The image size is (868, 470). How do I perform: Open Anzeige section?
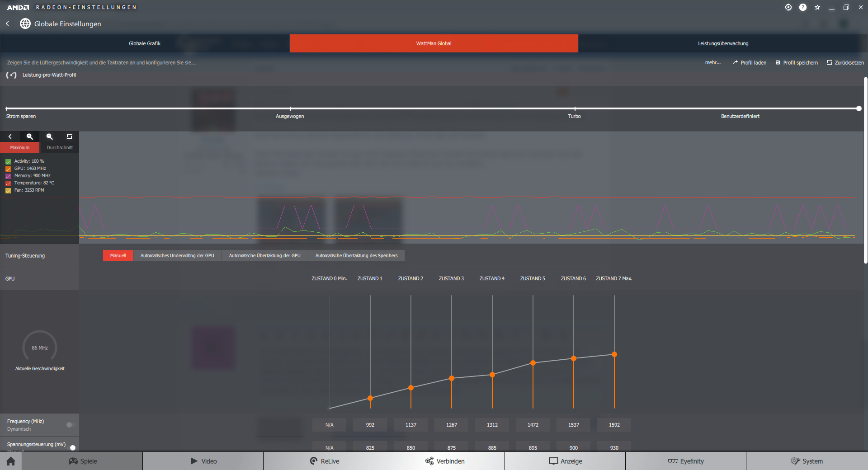(x=565, y=461)
